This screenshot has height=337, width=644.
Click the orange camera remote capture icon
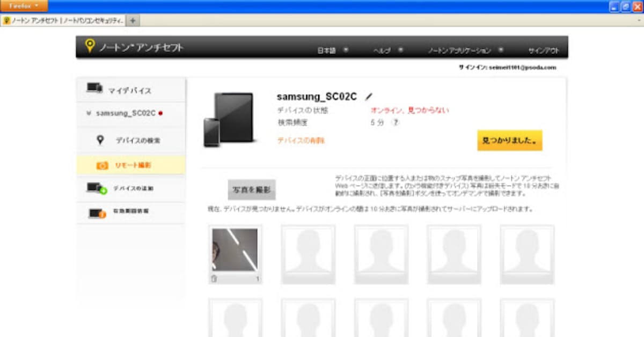(x=102, y=165)
